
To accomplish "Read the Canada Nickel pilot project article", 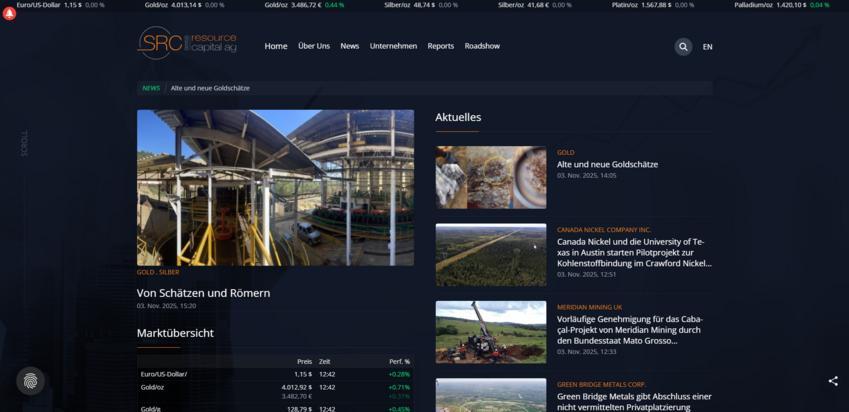I will pos(633,252).
